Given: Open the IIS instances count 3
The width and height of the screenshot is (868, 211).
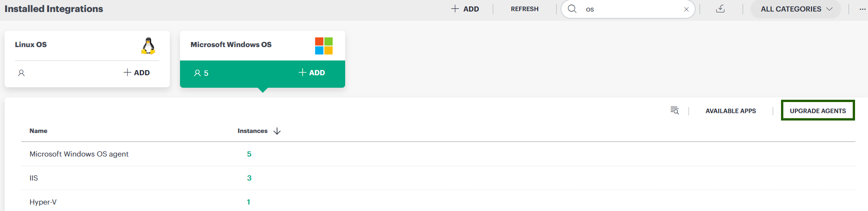Looking at the screenshot, I should [x=249, y=178].
